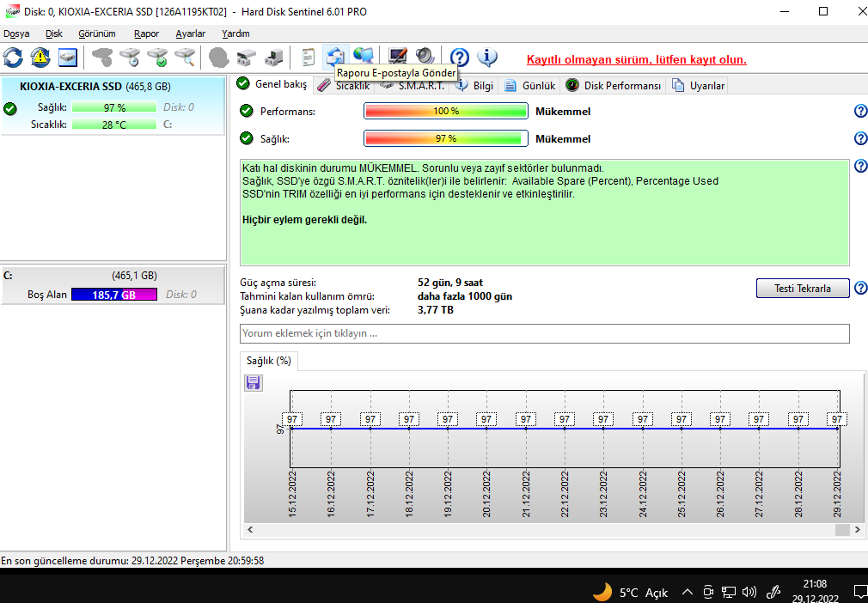Click the red 'Kayıtlı olmayan sürüm' registration link
The height and width of the screenshot is (603, 868).
637,59
